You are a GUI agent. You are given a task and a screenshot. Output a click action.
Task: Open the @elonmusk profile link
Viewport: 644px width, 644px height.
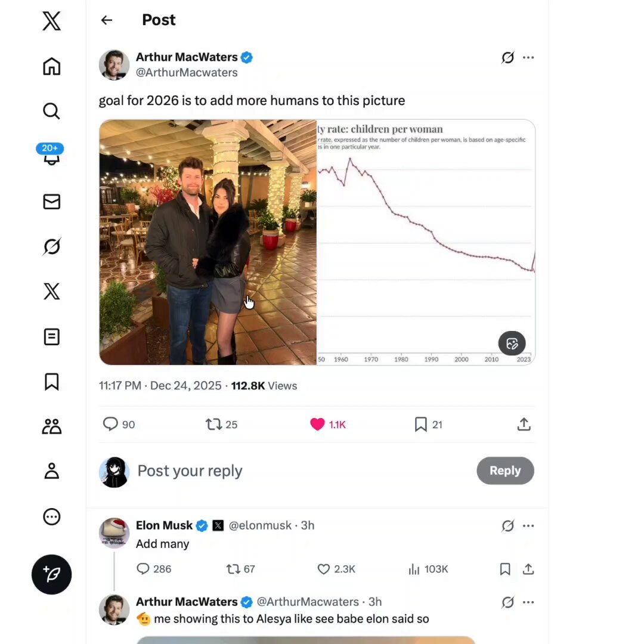260,525
